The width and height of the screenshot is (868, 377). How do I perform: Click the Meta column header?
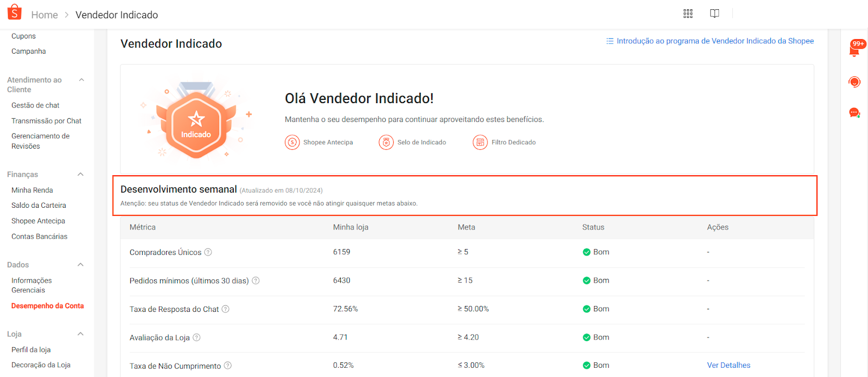(x=467, y=227)
